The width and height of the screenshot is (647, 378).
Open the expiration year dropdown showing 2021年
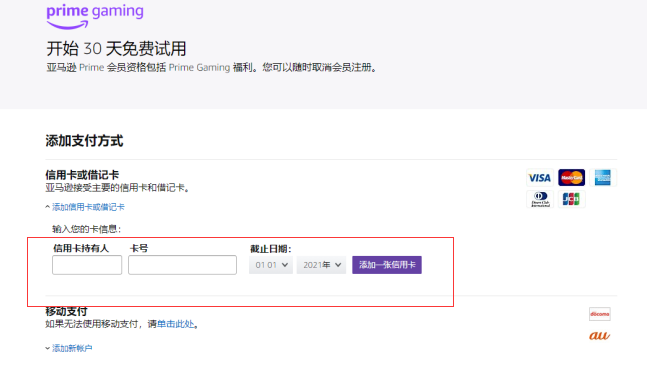click(x=321, y=265)
